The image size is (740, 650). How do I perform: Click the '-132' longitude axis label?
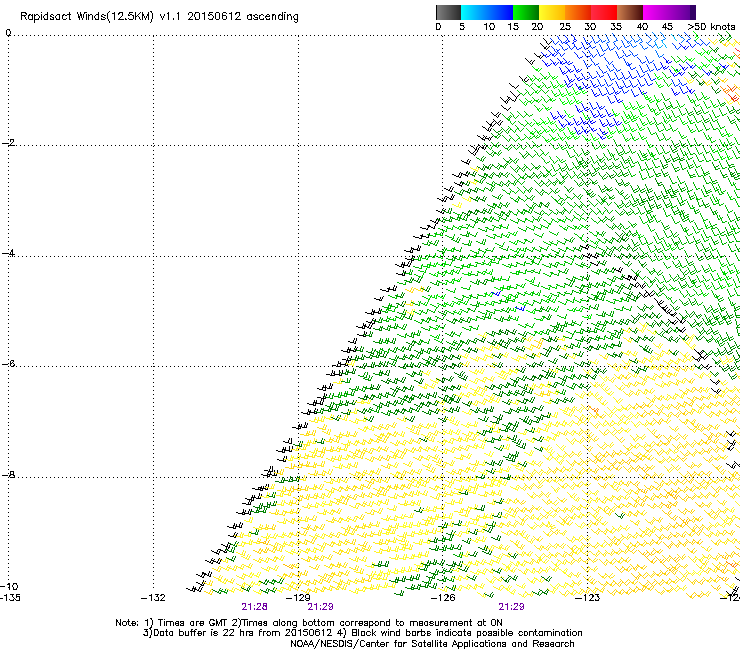point(153,598)
